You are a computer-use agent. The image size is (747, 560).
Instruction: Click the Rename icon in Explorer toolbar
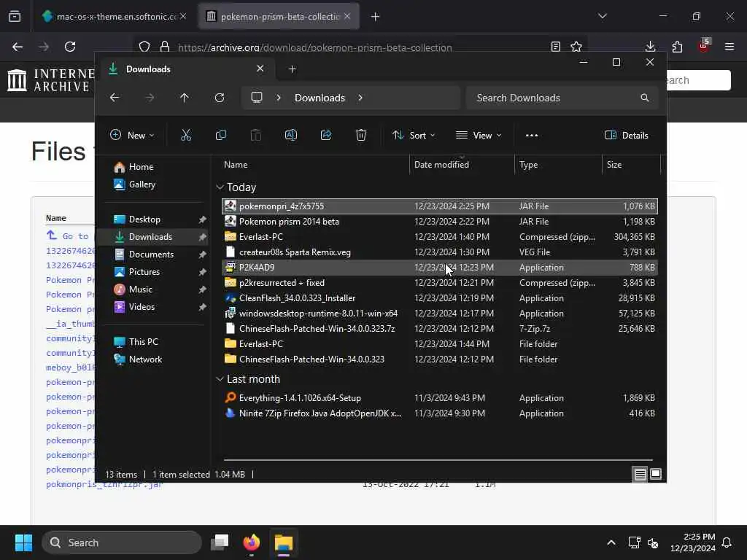[x=290, y=135]
